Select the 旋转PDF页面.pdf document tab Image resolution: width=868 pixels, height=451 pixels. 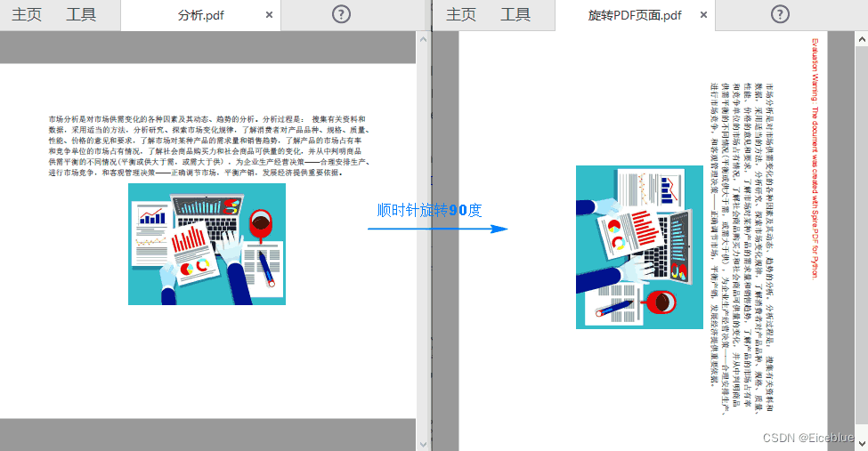635,15
